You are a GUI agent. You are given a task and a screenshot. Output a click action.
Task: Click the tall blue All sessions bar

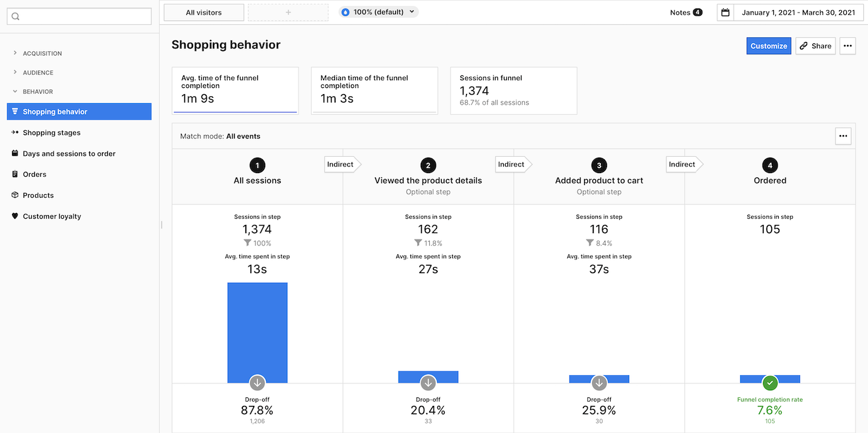point(257,332)
